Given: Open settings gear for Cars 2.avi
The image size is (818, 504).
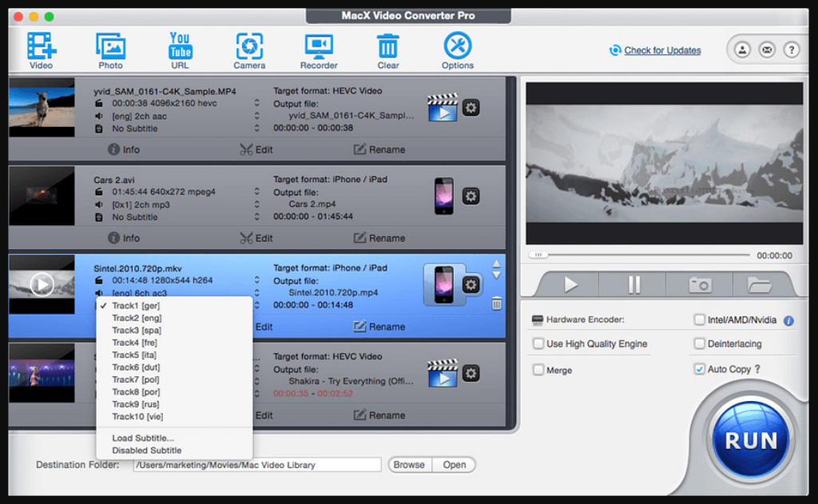Looking at the screenshot, I should (x=471, y=196).
